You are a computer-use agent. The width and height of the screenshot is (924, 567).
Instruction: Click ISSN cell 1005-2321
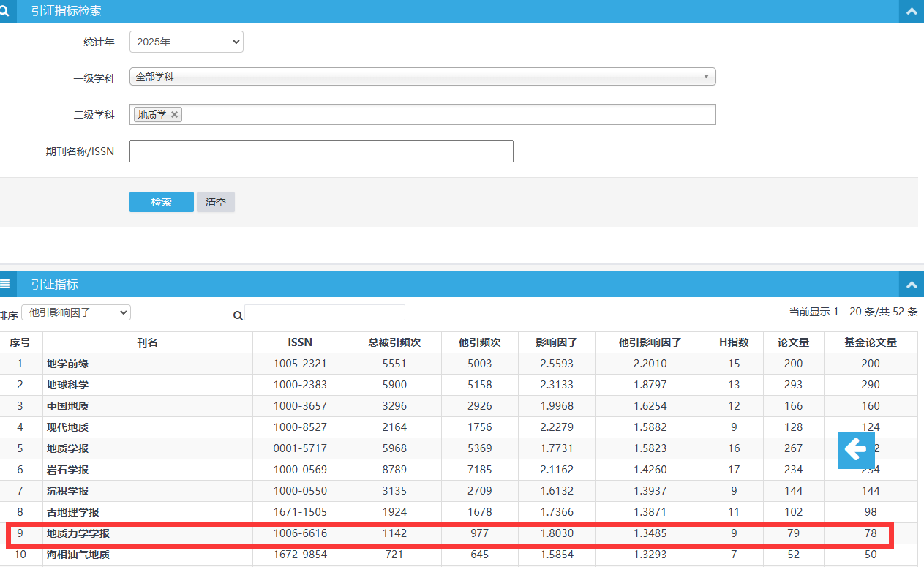[x=300, y=364]
